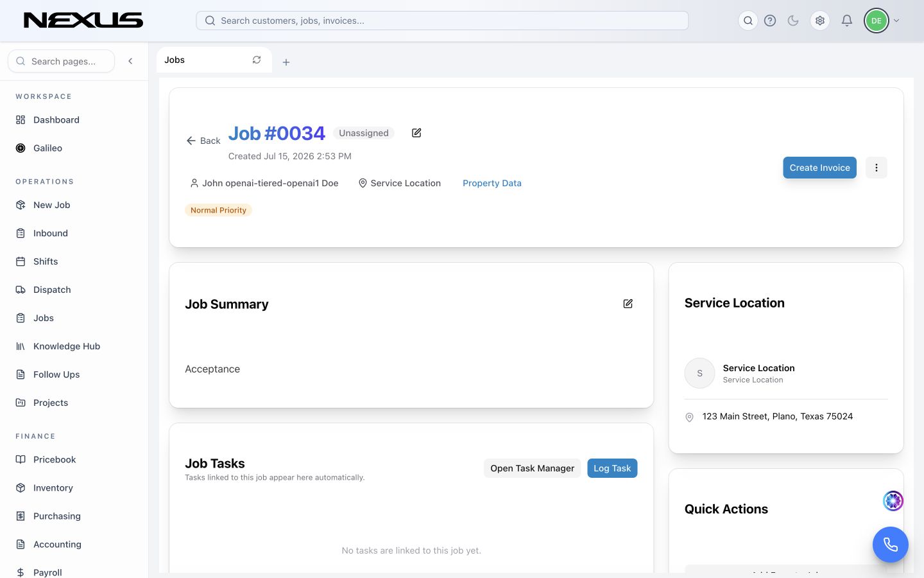Click the Inbound clipboard icon
Image resolution: width=924 pixels, height=578 pixels.
click(x=21, y=233)
